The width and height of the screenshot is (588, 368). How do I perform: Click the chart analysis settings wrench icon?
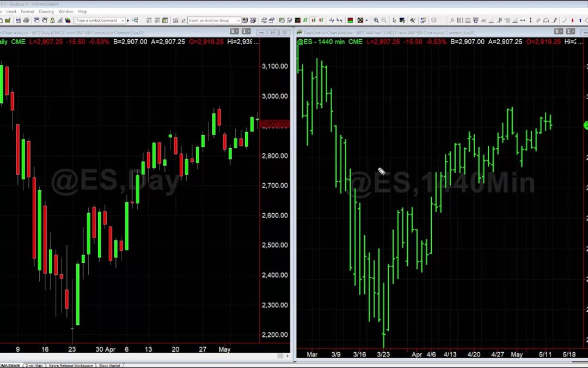click(x=413, y=21)
